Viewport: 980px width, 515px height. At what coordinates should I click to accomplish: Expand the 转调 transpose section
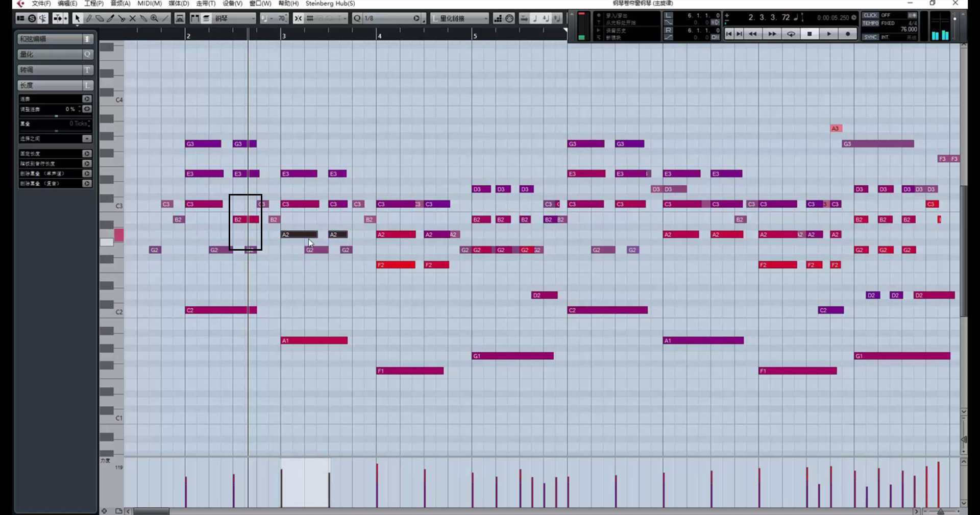pos(55,70)
